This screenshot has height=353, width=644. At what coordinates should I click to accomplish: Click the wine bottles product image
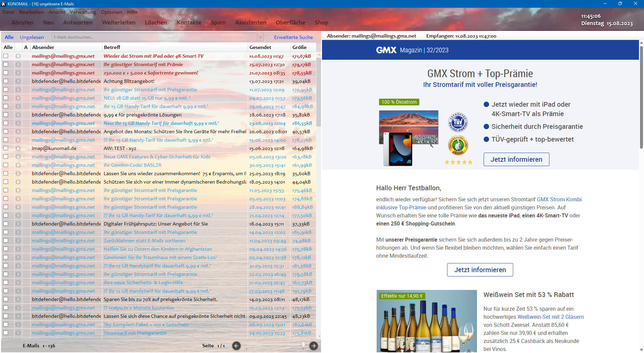(x=427, y=321)
